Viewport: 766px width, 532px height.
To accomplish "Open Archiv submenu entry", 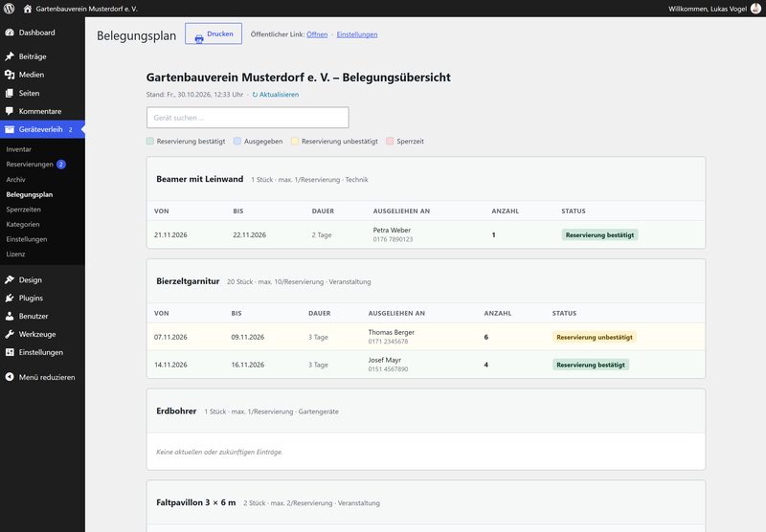I will [x=15, y=180].
